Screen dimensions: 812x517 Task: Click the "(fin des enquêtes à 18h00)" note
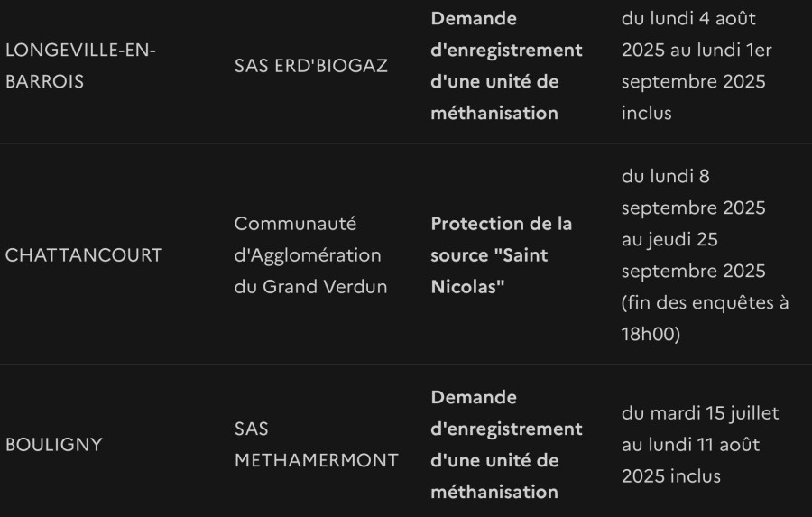click(x=705, y=319)
